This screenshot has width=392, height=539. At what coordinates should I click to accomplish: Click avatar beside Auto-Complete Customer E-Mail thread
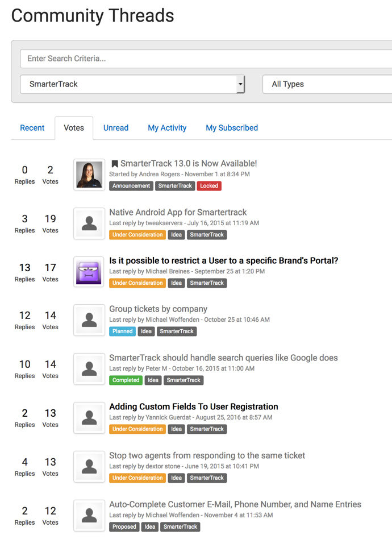(89, 515)
